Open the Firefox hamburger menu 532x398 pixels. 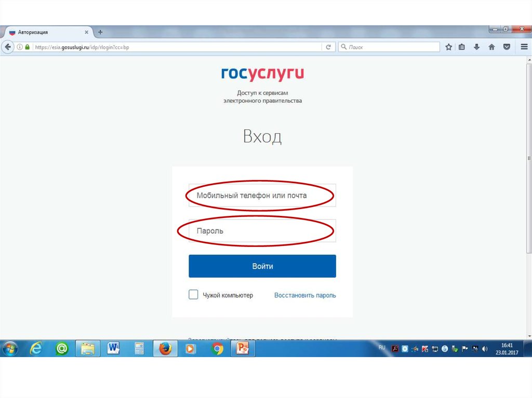click(x=524, y=47)
